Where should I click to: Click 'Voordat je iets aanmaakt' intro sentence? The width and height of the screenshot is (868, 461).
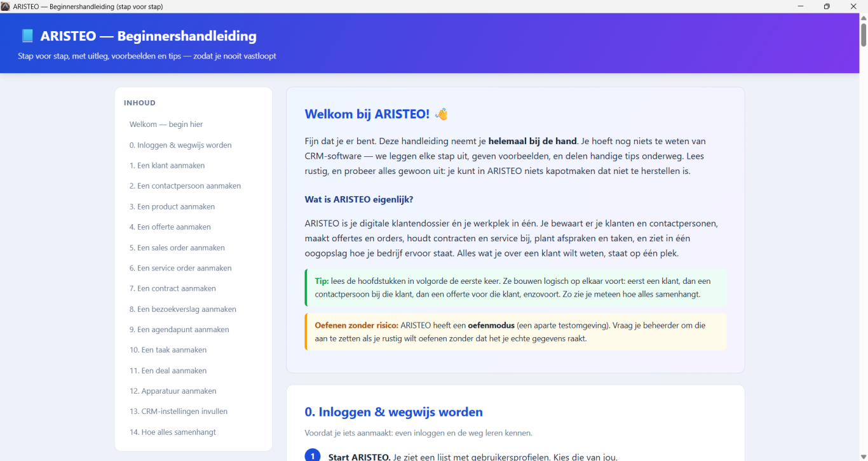point(418,433)
